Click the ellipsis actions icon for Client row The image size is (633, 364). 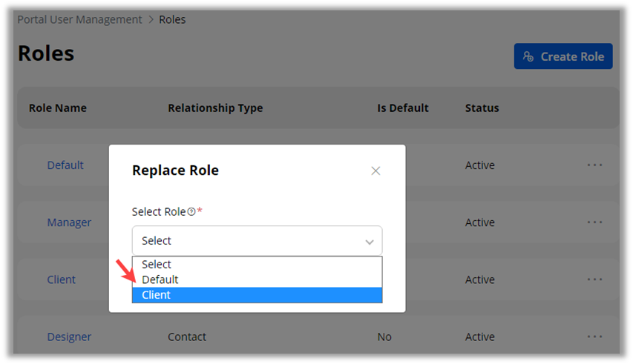point(594,279)
